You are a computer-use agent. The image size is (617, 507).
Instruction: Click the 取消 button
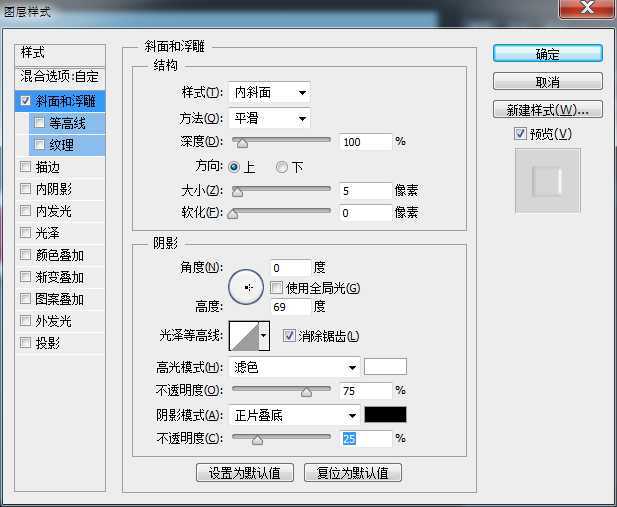point(547,81)
